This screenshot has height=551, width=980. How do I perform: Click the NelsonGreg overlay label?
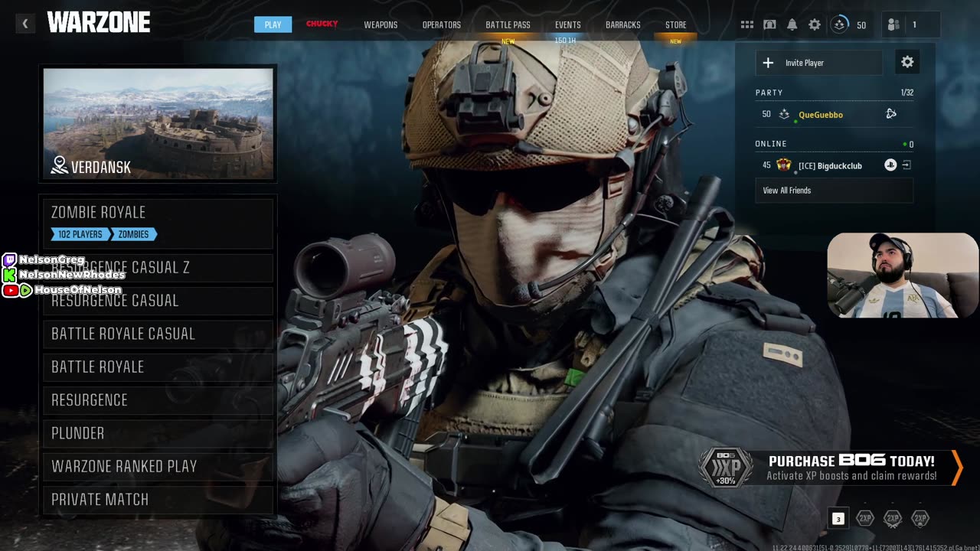(51, 260)
